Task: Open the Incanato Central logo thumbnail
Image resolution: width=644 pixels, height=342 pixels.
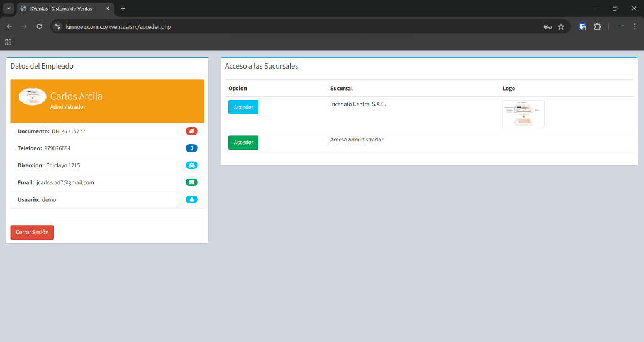Action: pyautogui.click(x=523, y=114)
